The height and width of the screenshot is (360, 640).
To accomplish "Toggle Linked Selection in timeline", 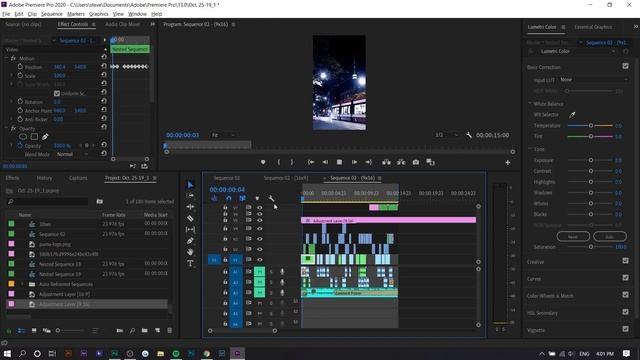I will (x=242, y=198).
